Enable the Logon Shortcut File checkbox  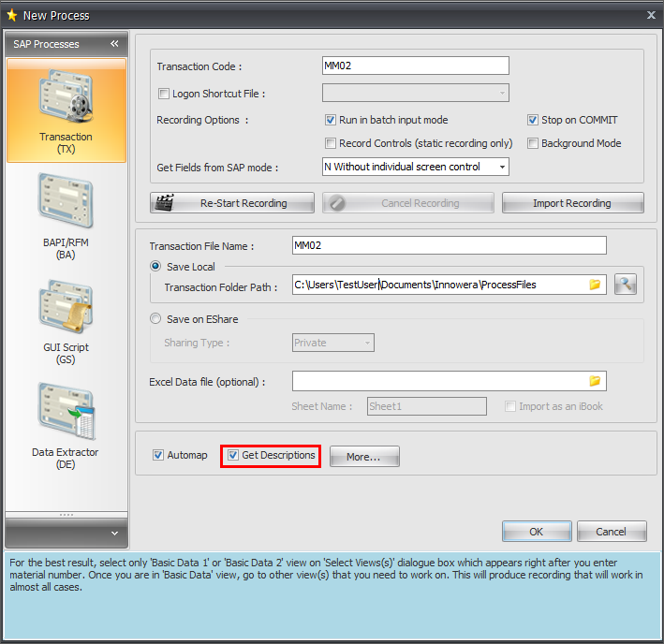[164, 94]
